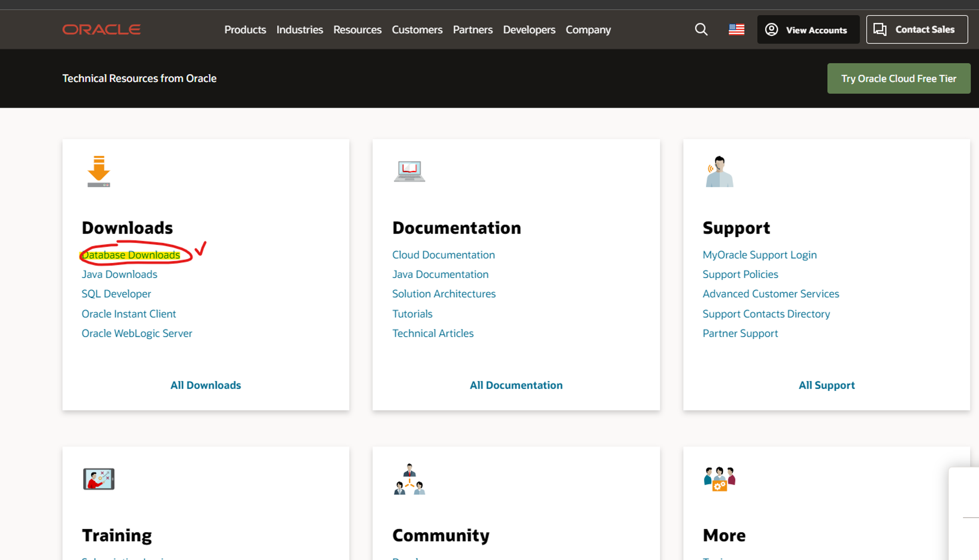979x560 pixels.
Task: Go to All Downloads
Action: tap(206, 385)
